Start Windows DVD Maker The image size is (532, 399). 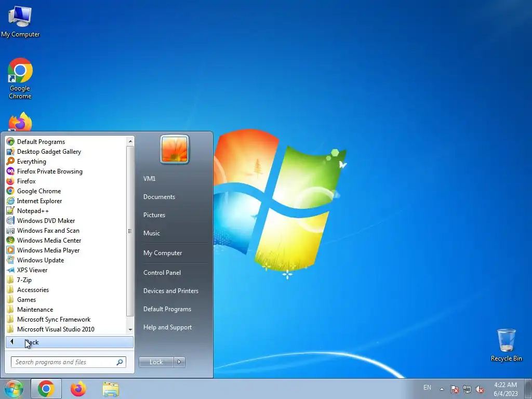66,220
